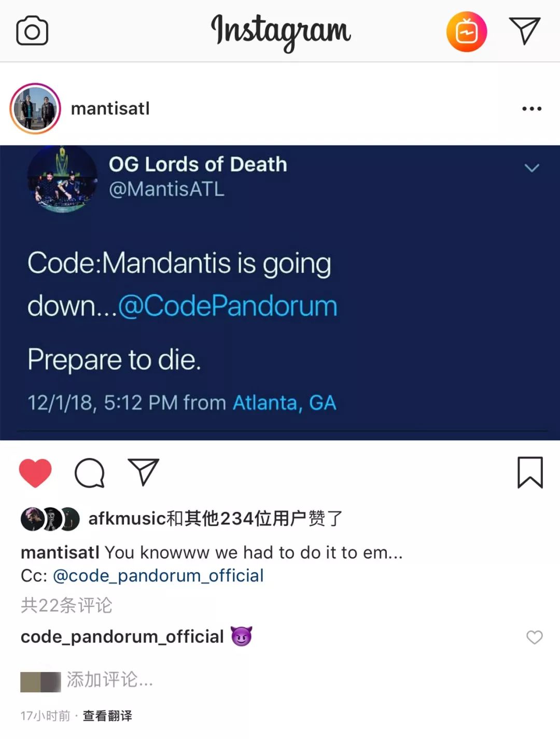Viewport: 560px width, 739px height.
Task: Tap the Instagram logo in header
Action: point(281,31)
